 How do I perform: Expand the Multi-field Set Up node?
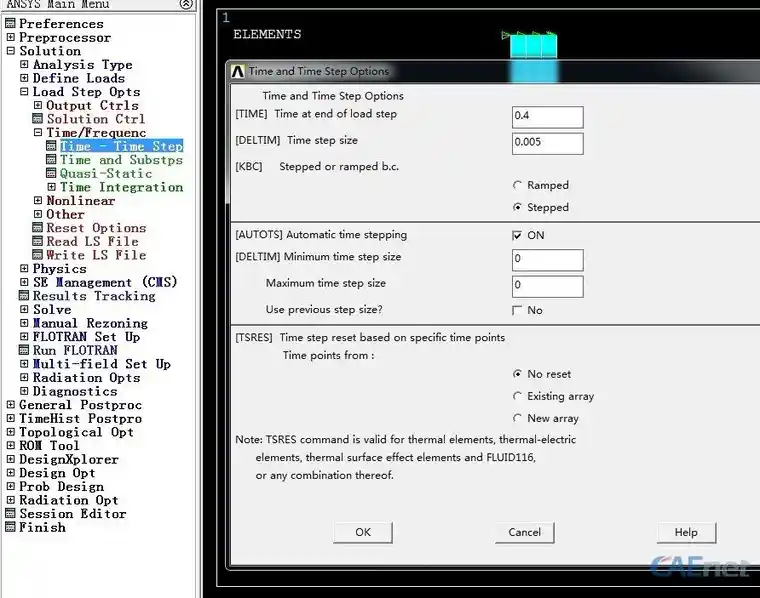24,363
